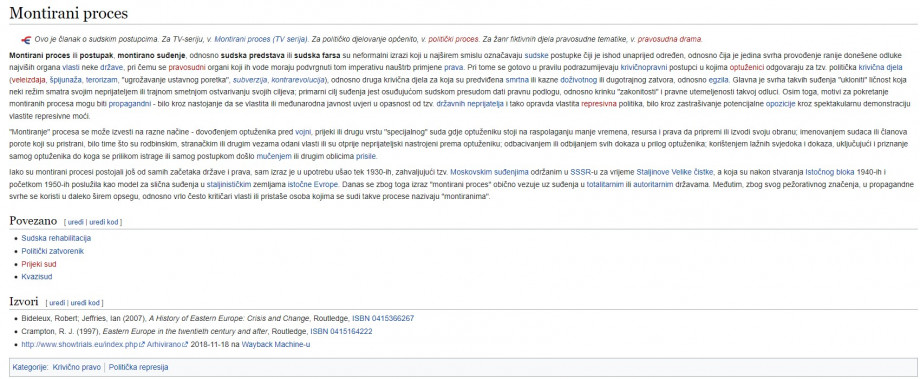Click 'uredi' next to Povezano heading

(x=76, y=222)
